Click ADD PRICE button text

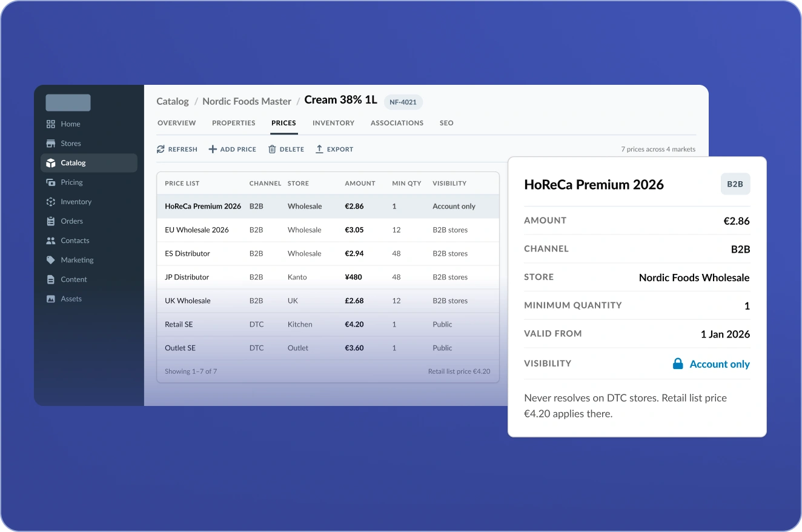(x=238, y=149)
